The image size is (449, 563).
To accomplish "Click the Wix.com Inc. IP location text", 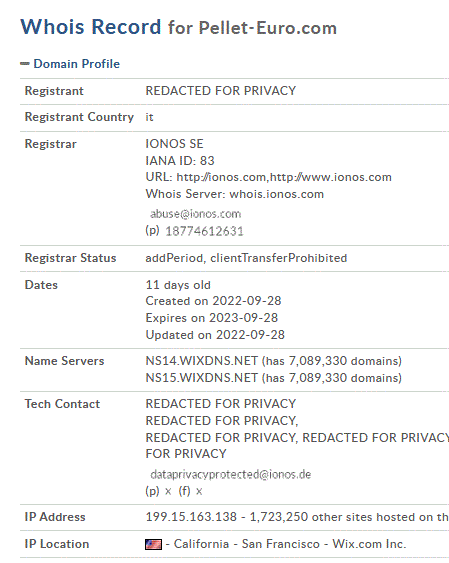I will [x=369, y=544].
